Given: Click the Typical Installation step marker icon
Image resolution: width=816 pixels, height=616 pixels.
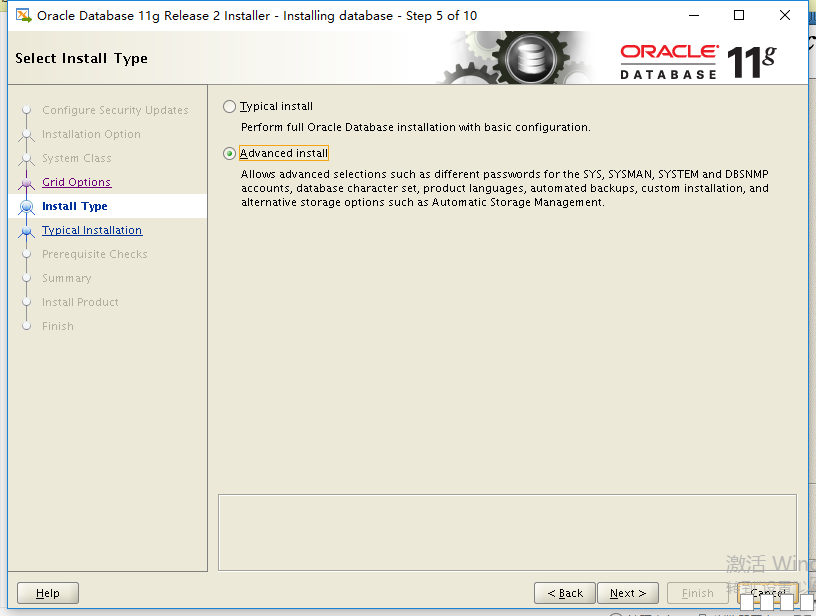Looking at the screenshot, I should pyautogui.click(x=27, y=231).
